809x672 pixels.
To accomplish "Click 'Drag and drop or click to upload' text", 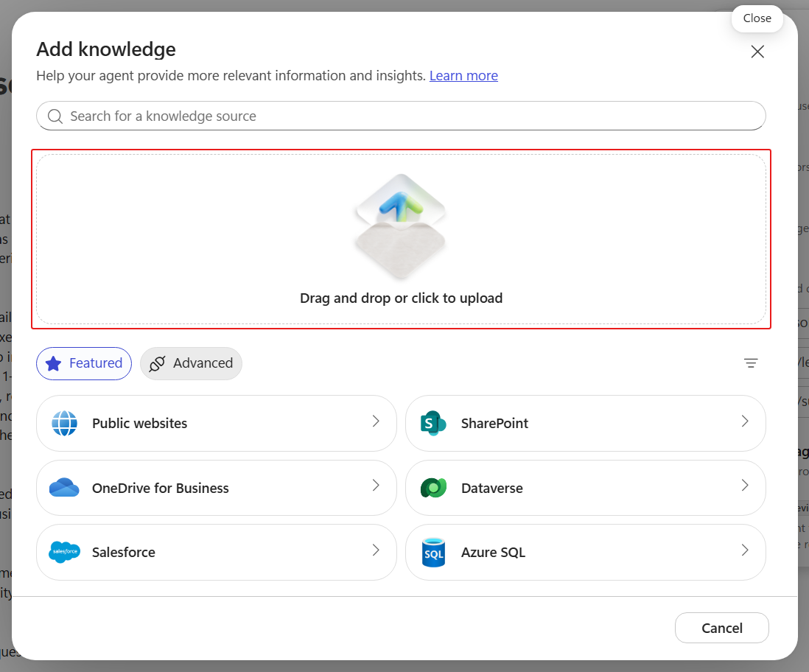I will (401, 298).
